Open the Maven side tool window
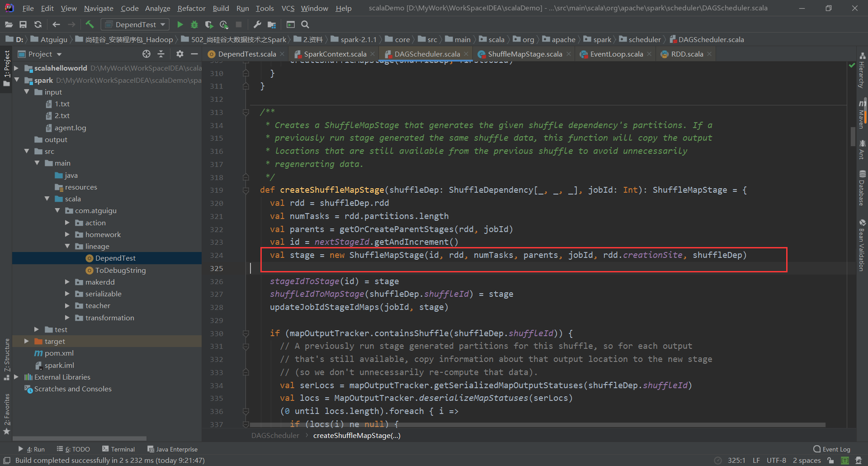868x466 pixels. coord(863,114)
